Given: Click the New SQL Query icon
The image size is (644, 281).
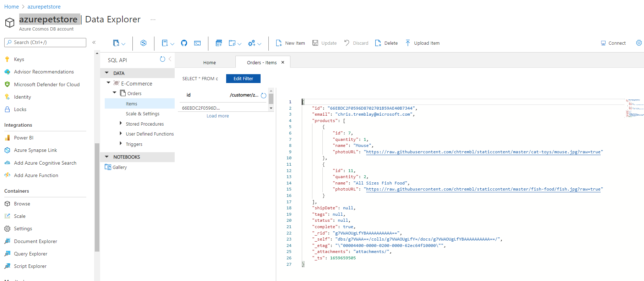Looking at the screenshot, I should [x=219, y=43].
